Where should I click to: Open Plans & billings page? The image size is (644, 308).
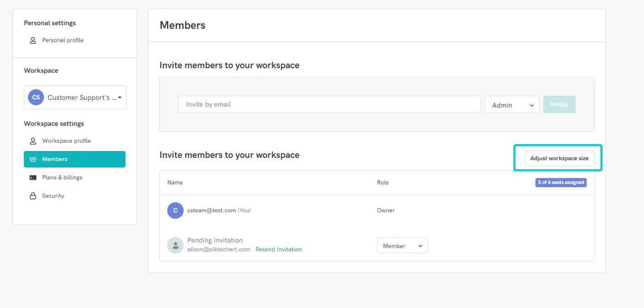coord(62,178)
